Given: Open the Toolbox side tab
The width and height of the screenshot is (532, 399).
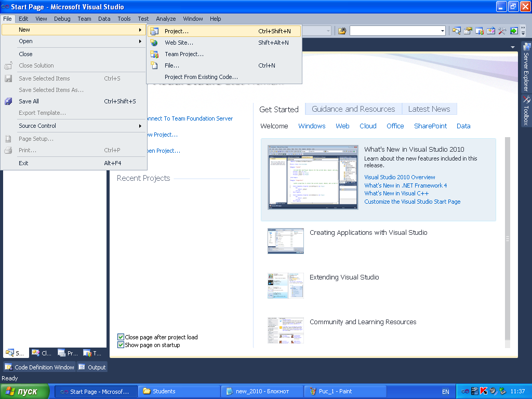Looking at the screenshot, I should (526, 111).
